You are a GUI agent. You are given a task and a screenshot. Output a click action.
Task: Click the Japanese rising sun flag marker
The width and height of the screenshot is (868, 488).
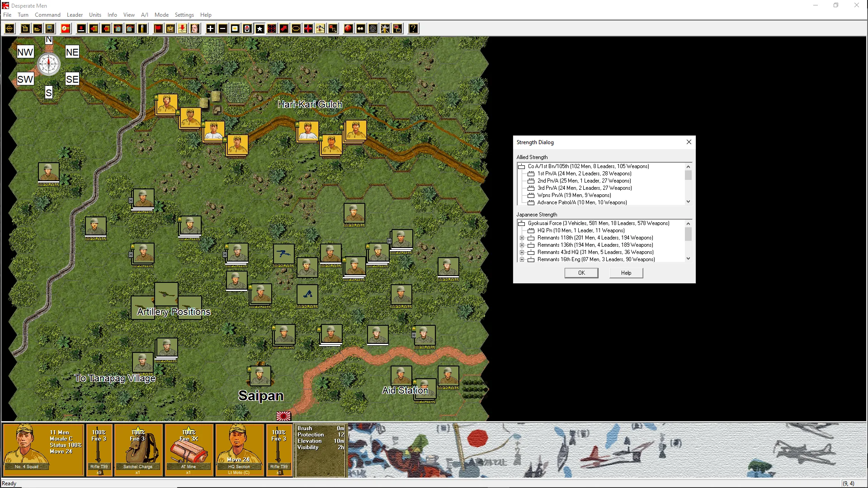(283, 416)
